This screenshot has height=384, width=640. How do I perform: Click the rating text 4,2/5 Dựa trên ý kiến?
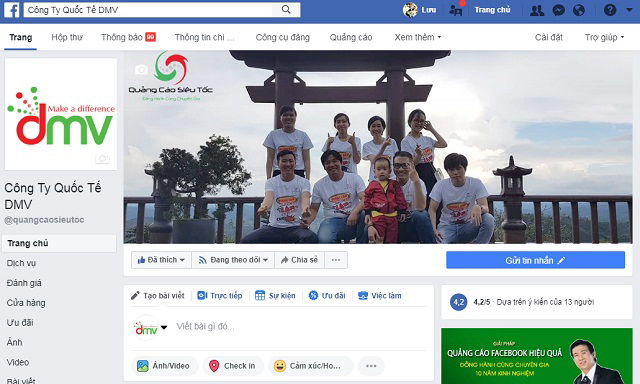(533, 302)
